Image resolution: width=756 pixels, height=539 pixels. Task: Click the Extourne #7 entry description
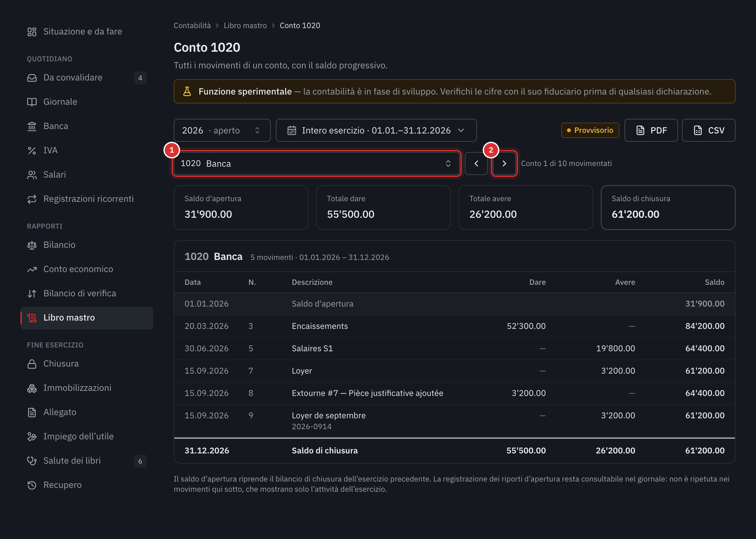(x=367, y=393)
